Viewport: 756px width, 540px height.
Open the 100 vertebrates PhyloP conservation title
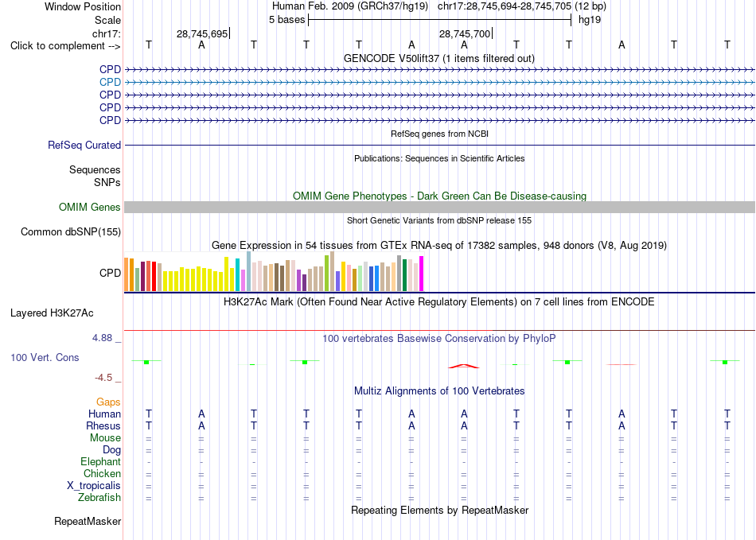tap(439, 339)
